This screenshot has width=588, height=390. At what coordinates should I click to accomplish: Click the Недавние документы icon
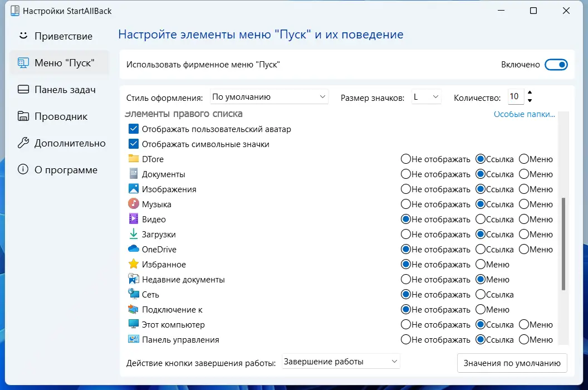click(x=134, y=279)
